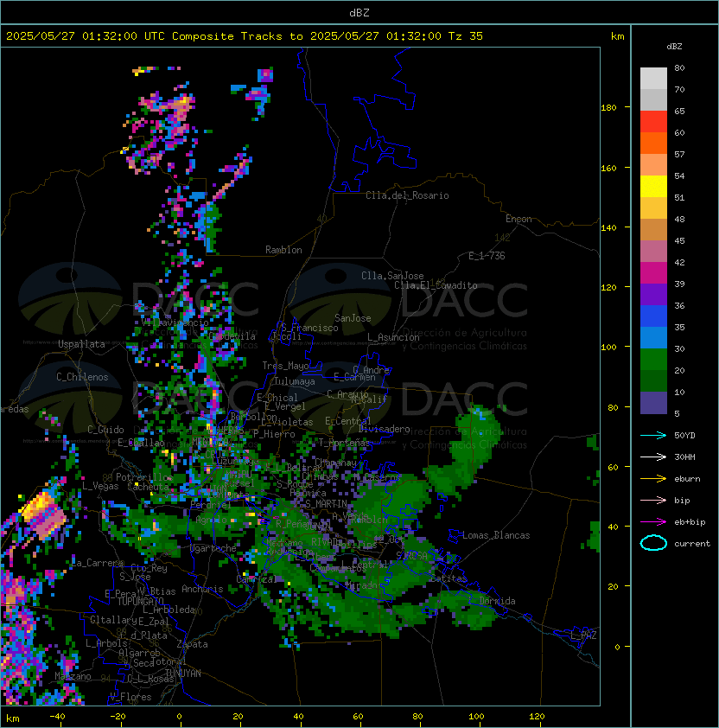Viewport: 719px width, 728px height.
Task: Click the 'Tulumaya' map label
Action: pyautogui.click(x=295, y=381)
